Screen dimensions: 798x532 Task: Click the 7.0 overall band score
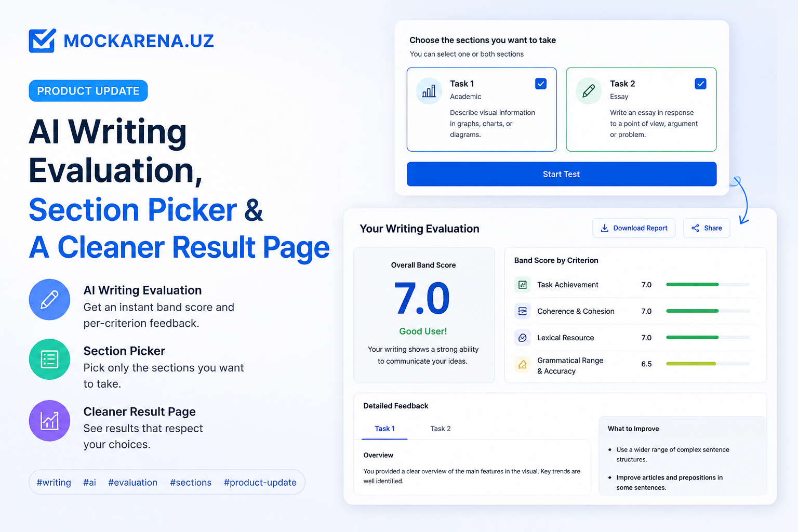(x=422, y=298)
